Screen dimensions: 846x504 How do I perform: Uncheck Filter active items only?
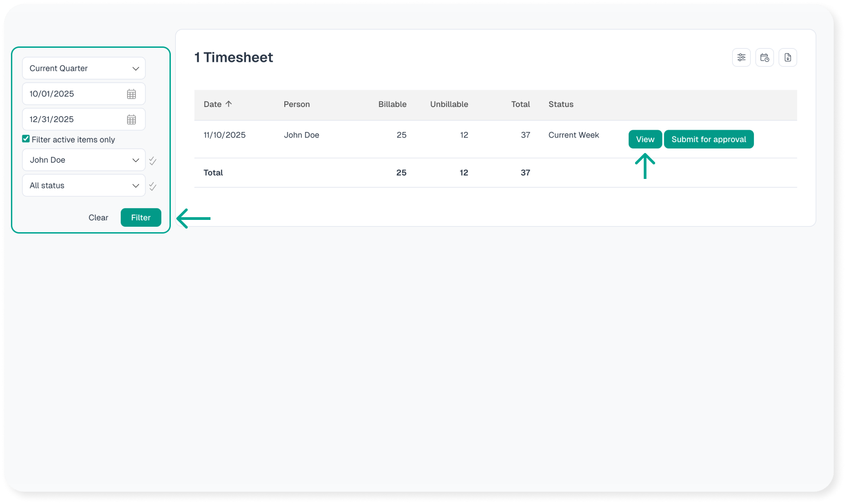point(26,139)
